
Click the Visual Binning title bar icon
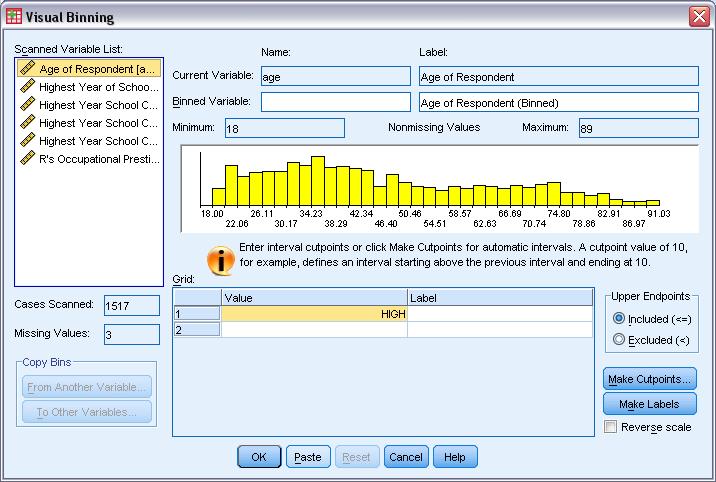point(12,16)
